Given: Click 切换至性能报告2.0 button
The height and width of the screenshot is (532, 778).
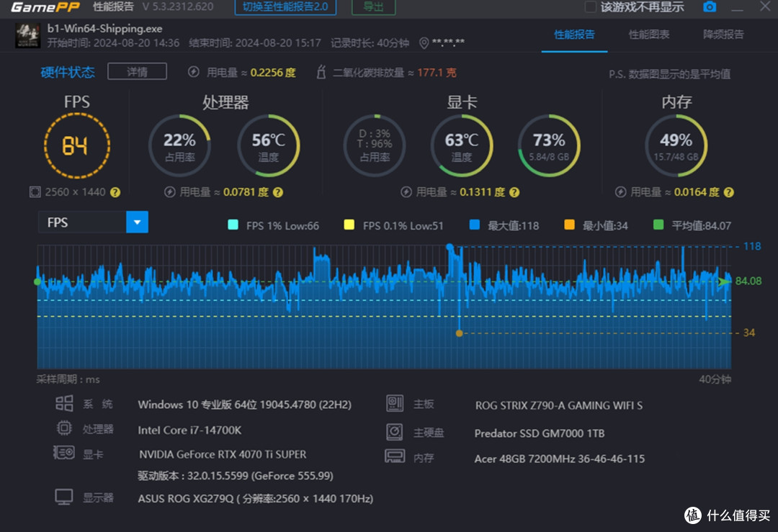Looking at the screenshot, I should tap(285, 7).
